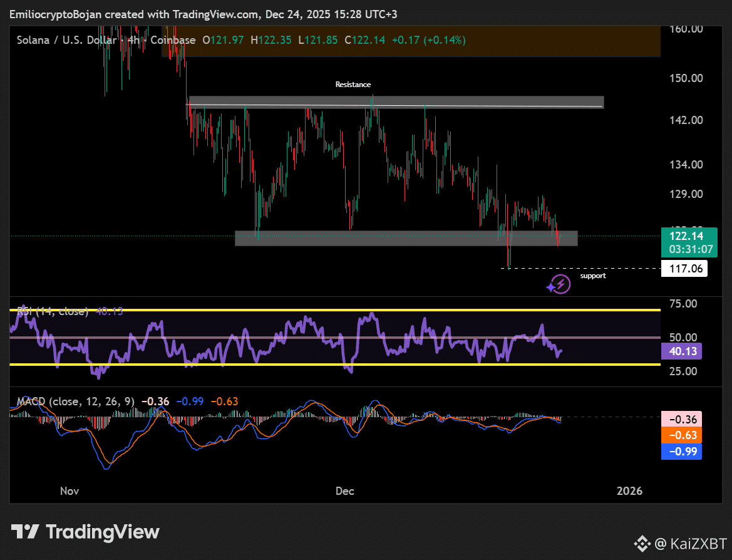This screenshot has height=560, width=732.
Task: Click the orange -0.63 signal value tag
Action: pos(681,435)
